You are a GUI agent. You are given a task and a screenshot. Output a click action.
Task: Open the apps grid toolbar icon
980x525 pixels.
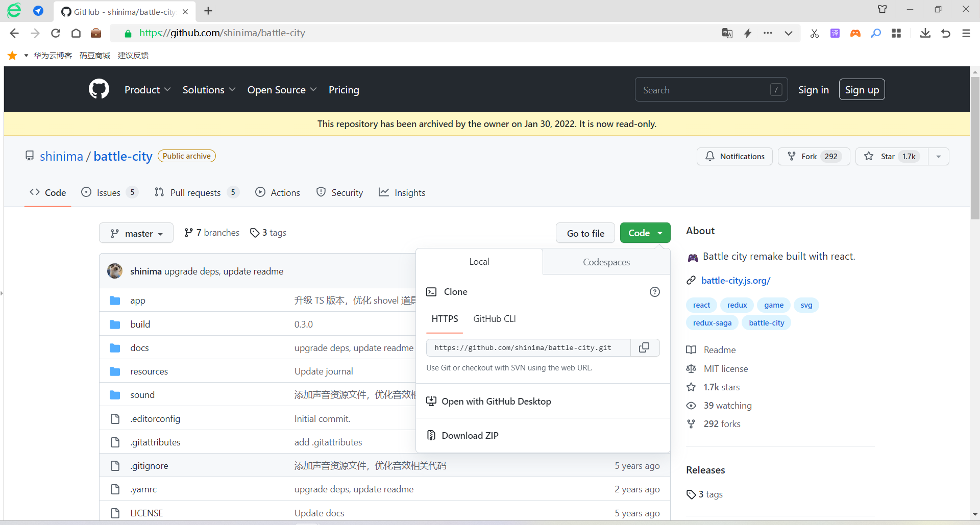[x=896, y=33]
